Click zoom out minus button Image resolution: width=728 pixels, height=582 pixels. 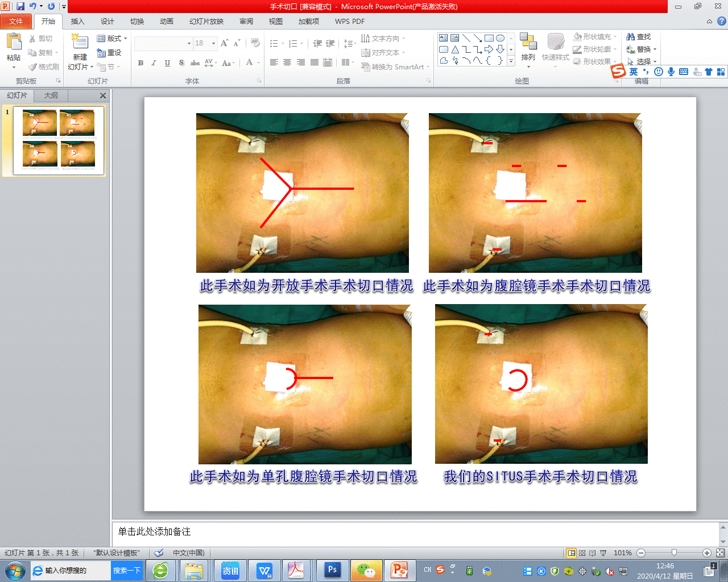[641, 553]
